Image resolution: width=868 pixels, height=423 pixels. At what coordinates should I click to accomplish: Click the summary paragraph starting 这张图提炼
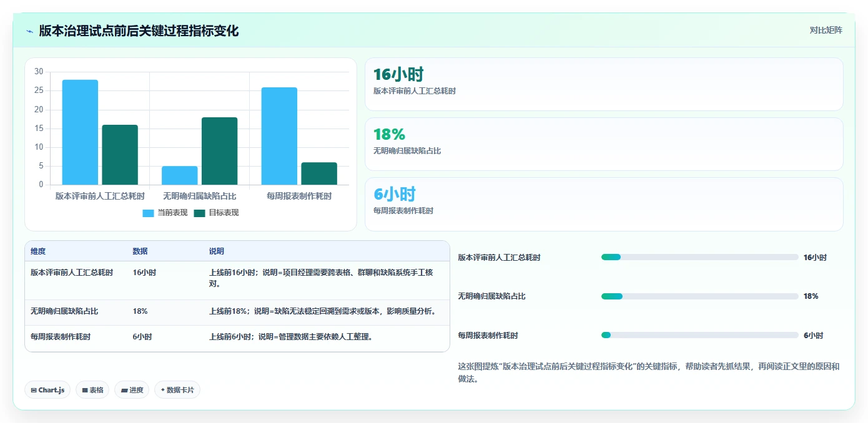649,372
